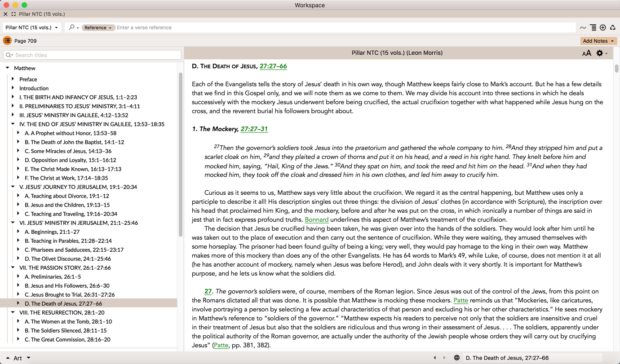Select D. The Death of Jesus in tree
The height and width of the screenshot is (364, 620).
tap(63, 304)
